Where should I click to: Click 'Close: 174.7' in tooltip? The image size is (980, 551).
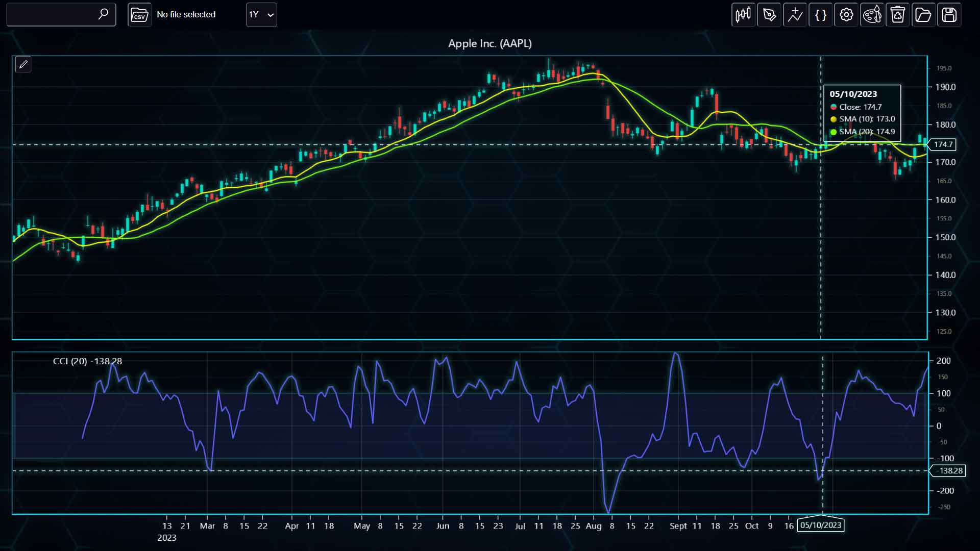point(860,107)
